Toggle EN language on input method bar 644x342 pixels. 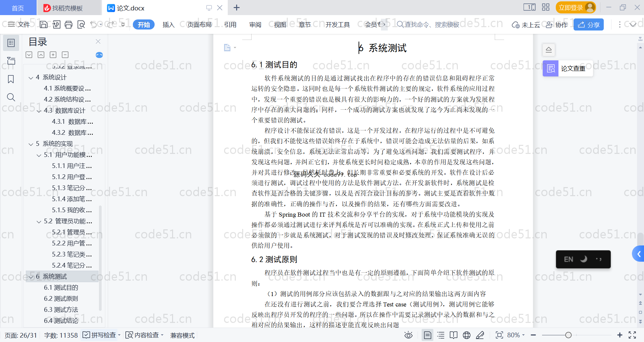[569, 259]
